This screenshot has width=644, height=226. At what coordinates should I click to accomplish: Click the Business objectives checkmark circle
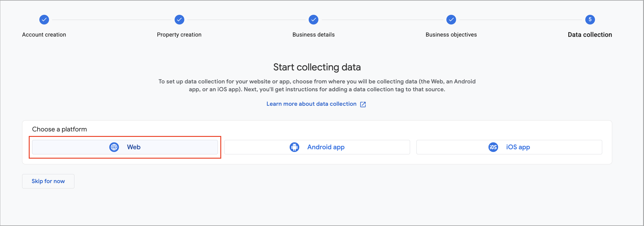pyautogui.click(x=451, y=20)
